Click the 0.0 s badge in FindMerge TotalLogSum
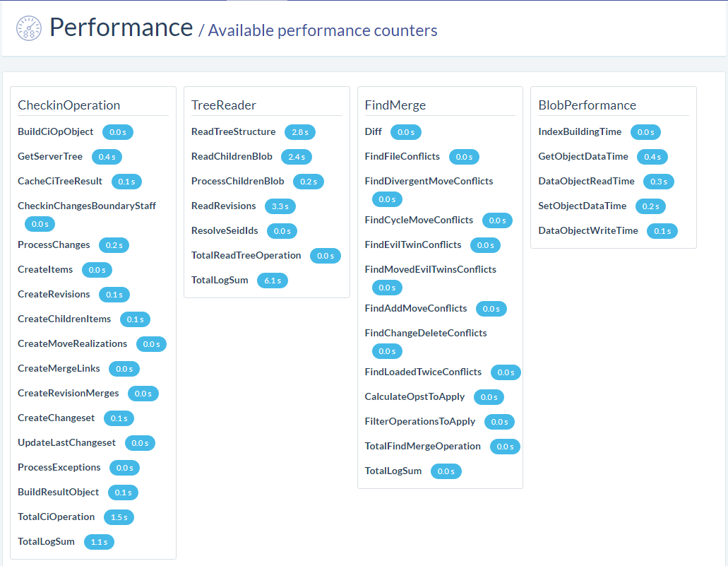Viewport: 728px width, 566px height. coord(446,471)
